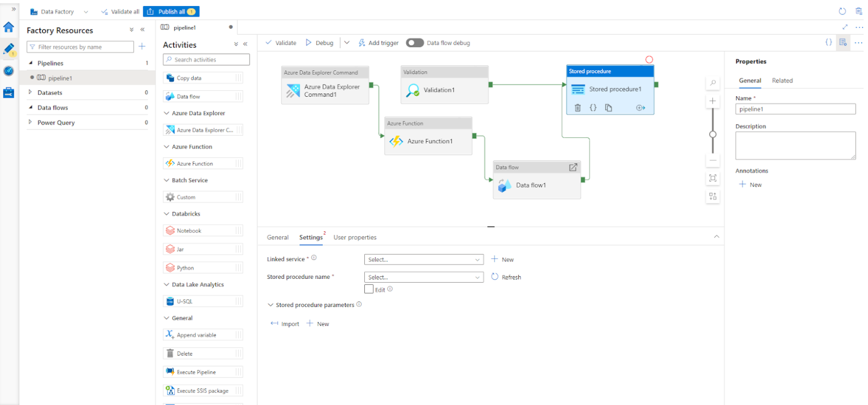Image resolution: width=868 pixels, height=405 pixels.
Task: Click Validate all in top bar
Action: 120,12
